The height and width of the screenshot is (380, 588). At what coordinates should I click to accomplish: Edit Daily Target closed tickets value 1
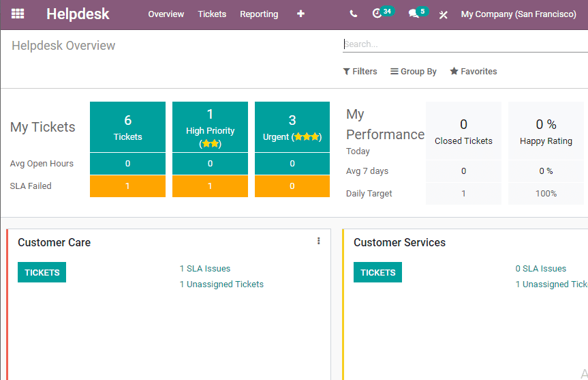[463, 194]
